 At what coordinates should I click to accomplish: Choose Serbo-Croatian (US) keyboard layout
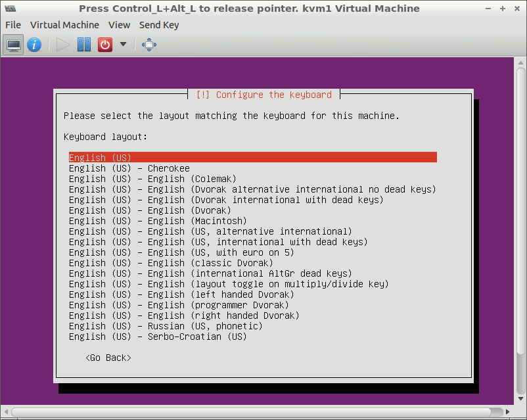[x=158, y=337]
